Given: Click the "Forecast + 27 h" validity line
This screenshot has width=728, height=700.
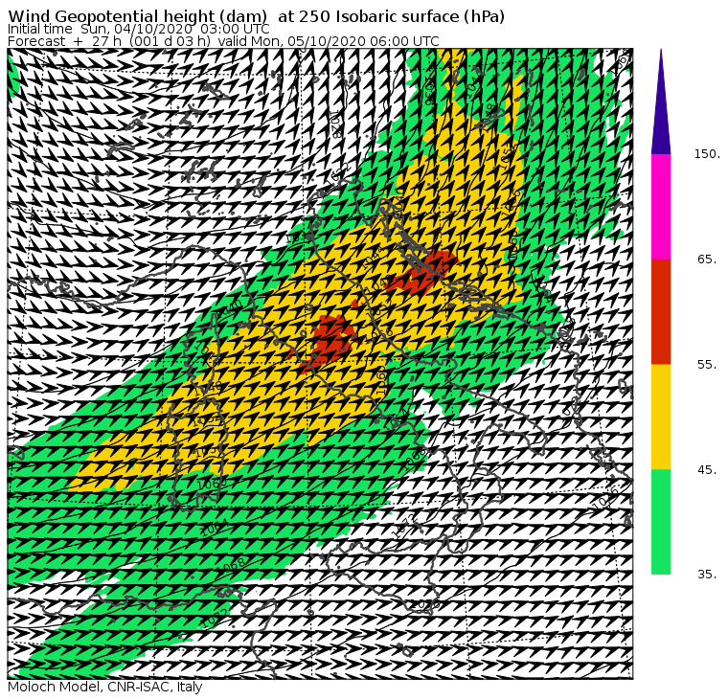Looking at the screenshot, I should tap(223, 41).
